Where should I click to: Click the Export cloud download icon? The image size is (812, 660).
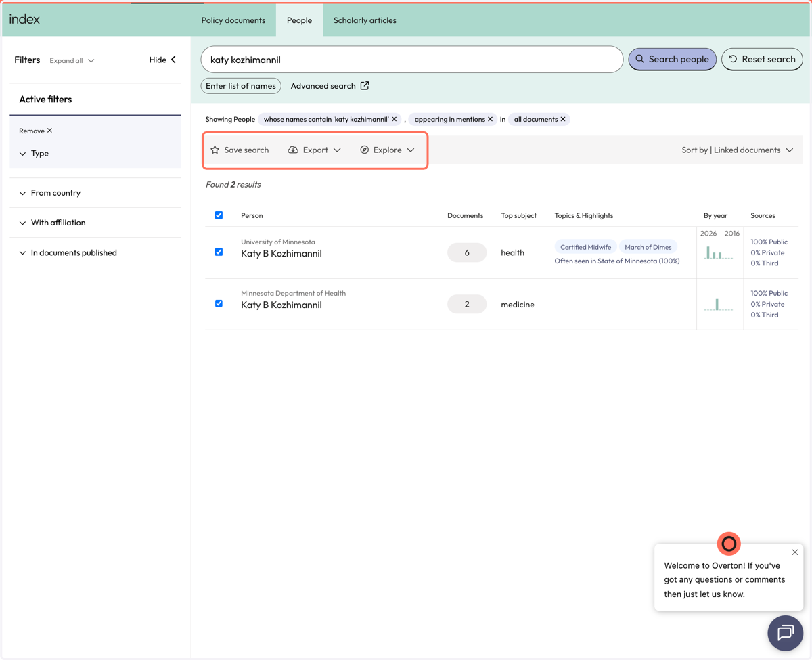pyautogui.click(x=293, y=150)
